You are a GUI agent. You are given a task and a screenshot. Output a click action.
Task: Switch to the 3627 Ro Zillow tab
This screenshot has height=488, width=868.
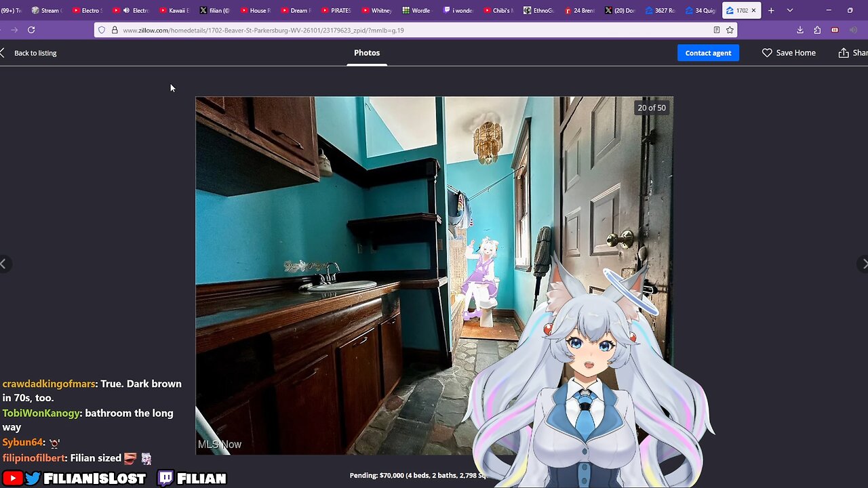coord(660,10)
